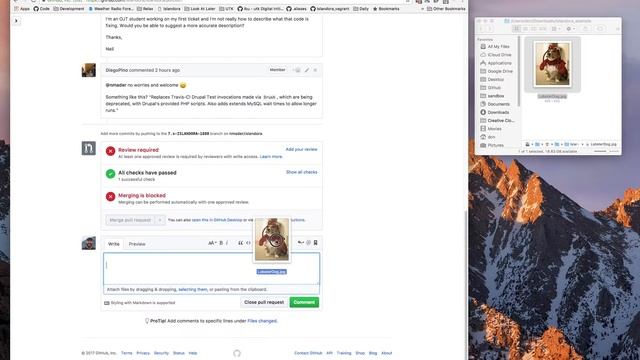Open the Development bookmarks folder
The width and height of the screenshot is (640, 360).
(x=69, y=9)
